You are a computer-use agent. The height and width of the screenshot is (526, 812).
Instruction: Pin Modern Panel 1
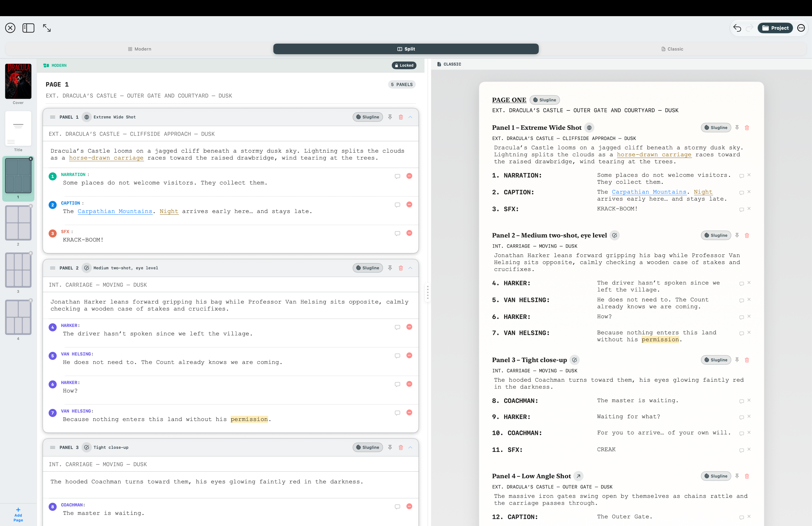[x=390, y=117]
